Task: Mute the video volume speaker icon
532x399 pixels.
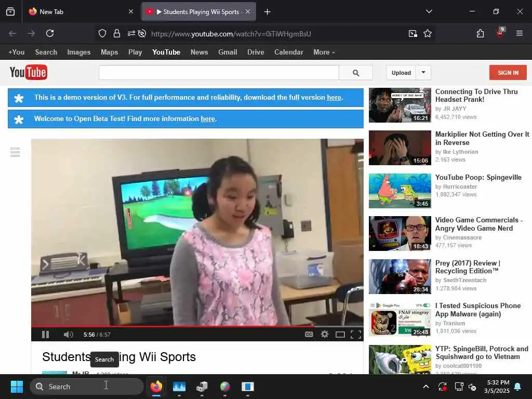Action: [68, 335]
